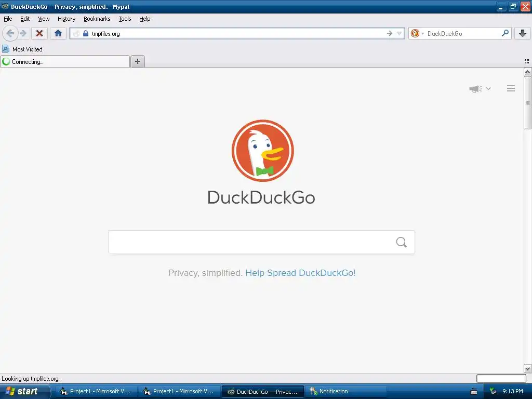Open the DuckDuckGo megaphone menu
Screen dimensions: 532x399
[x=480, y=88]
